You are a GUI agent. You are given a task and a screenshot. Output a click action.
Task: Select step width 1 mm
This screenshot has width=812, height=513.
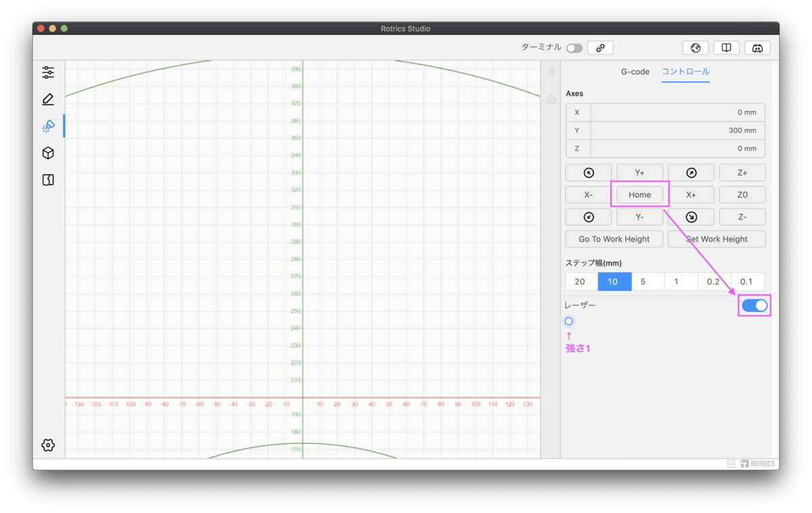coord(681,282)
